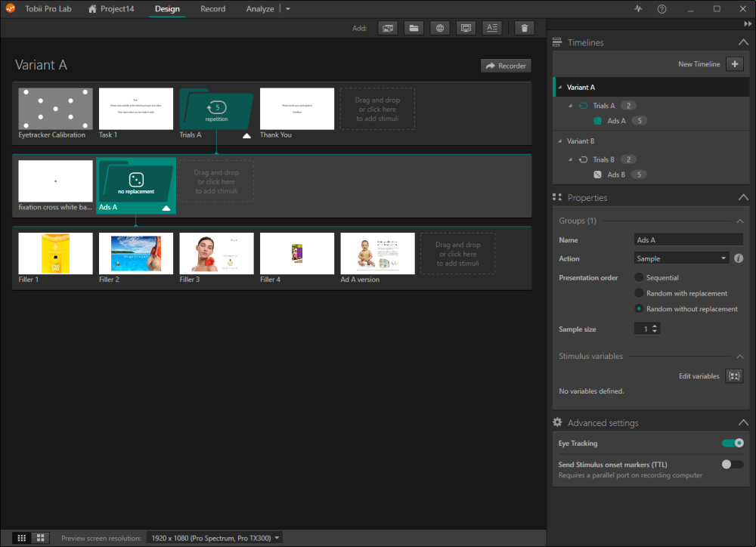This screenshot has height=547, width=756.
Task: Open dropdown arrow next to Analyze
Action: click(288, 8)
